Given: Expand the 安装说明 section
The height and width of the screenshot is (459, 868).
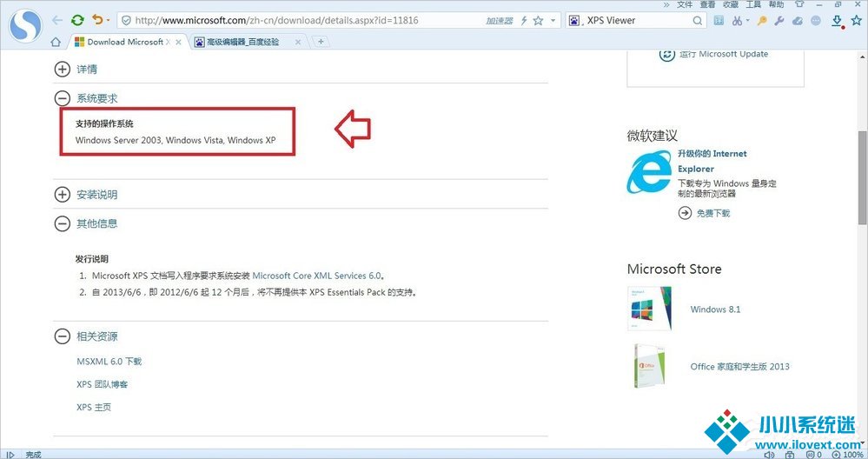Looking at the screenshot, I should point(63,195).
